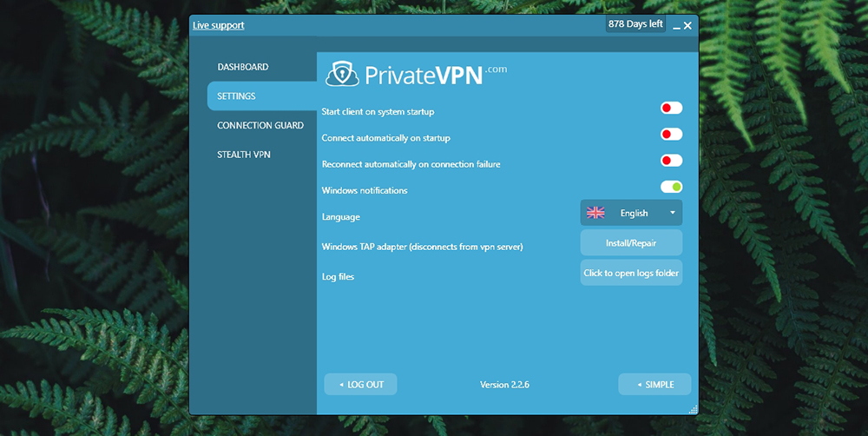Viewport: 868px width, 436px height.
Task: Select the Settings tab
Action: click(x=262, y=96)
